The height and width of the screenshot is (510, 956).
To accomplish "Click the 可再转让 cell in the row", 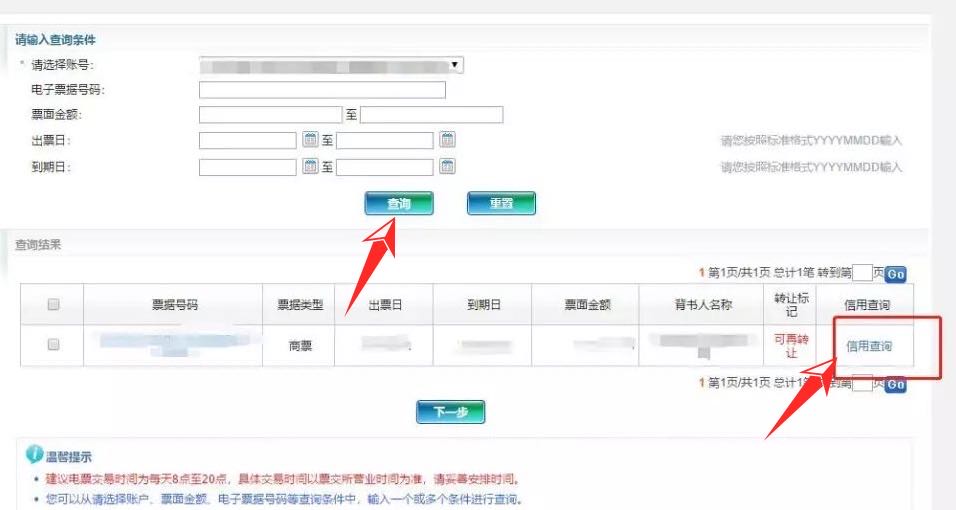I will 791,346.
